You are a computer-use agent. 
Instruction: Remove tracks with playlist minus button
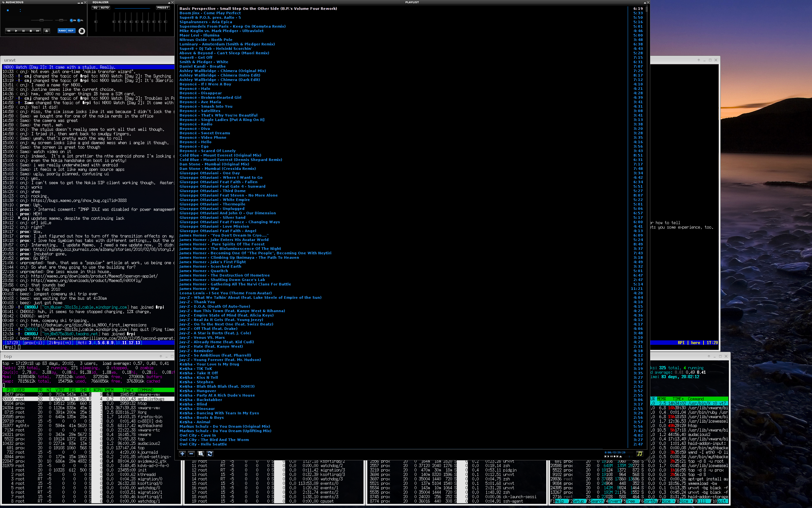(x=191, y=454)
